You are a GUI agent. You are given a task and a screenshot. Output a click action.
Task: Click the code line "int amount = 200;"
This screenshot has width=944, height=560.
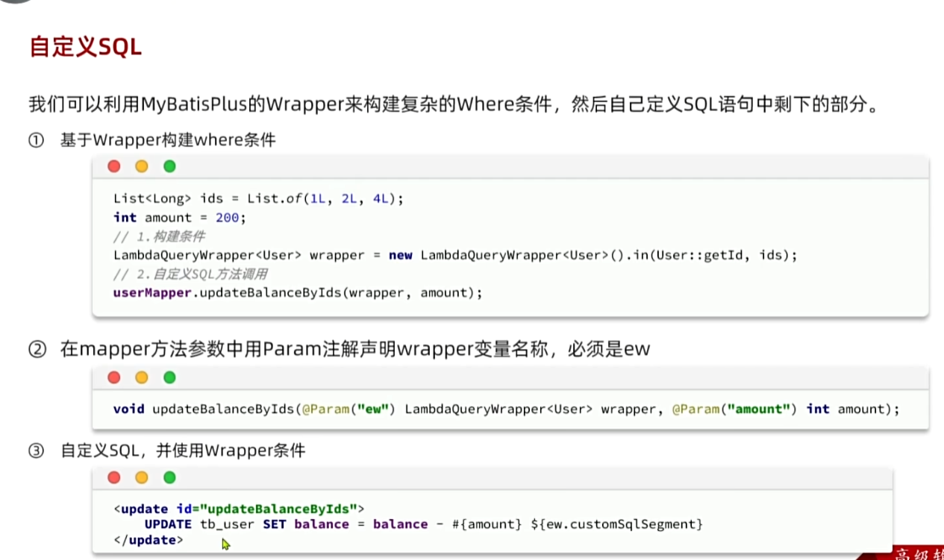click(x=179, y=218)
